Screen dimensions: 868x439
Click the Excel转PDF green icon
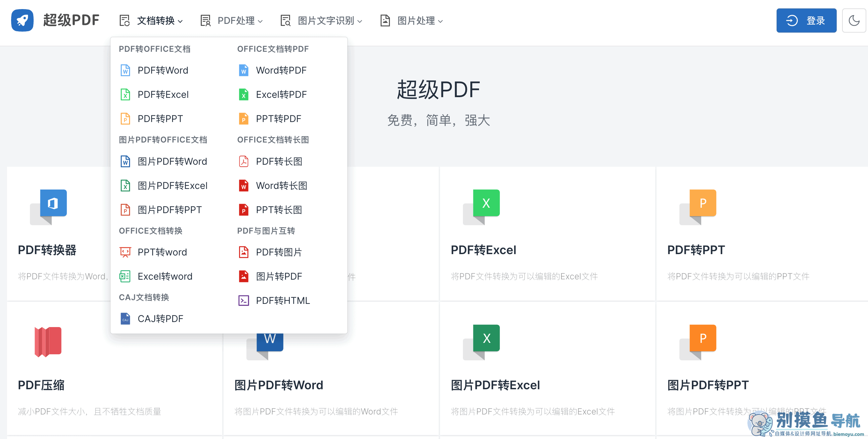pyautogui.click(x=244, y=95)
